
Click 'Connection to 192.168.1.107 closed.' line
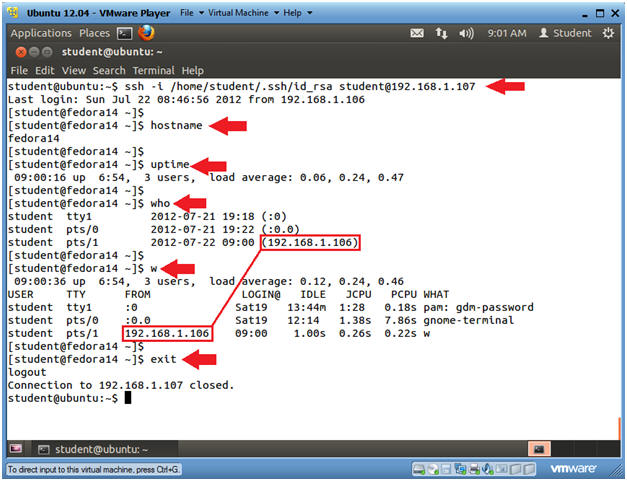121,385
